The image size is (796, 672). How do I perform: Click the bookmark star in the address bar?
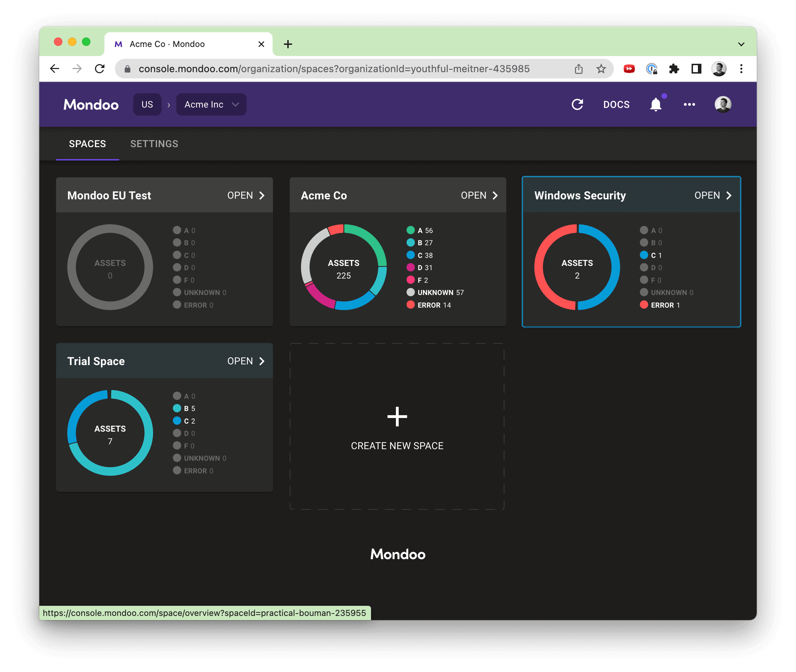[x=601, y=69]
